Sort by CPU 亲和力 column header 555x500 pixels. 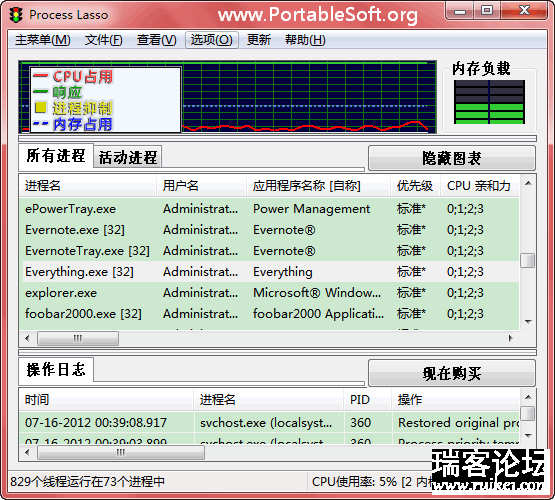(x=480, y=186)
